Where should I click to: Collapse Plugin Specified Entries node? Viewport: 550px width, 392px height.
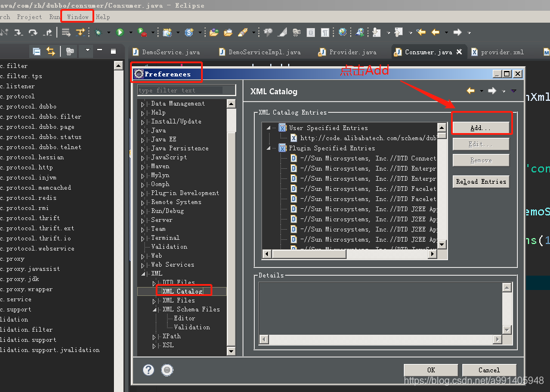coord(268,148)
